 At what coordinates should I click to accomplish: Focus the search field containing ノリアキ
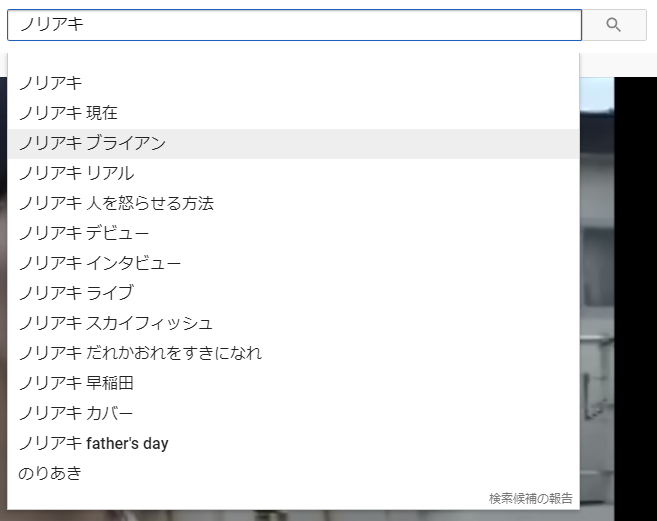click(294, 25)
